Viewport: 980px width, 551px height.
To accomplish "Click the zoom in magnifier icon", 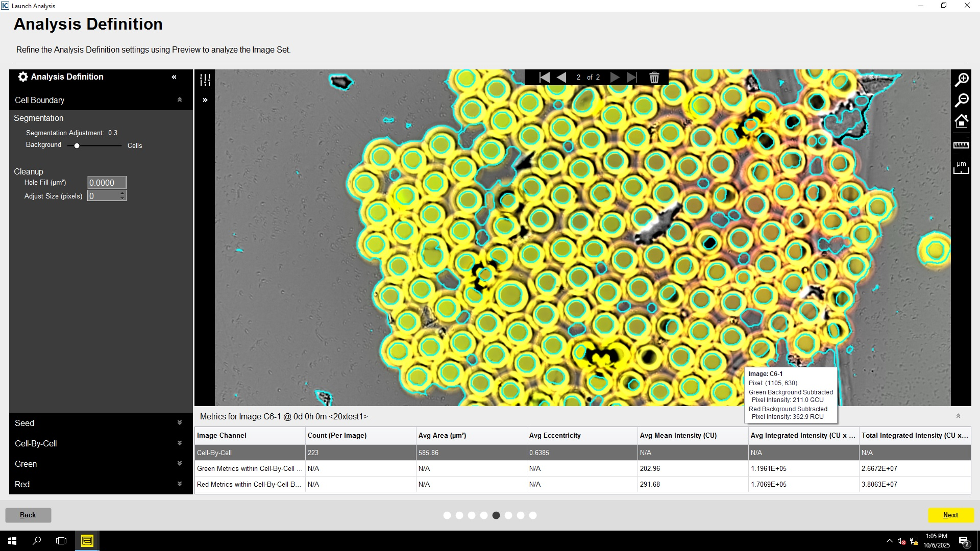I will pos(962,80).
